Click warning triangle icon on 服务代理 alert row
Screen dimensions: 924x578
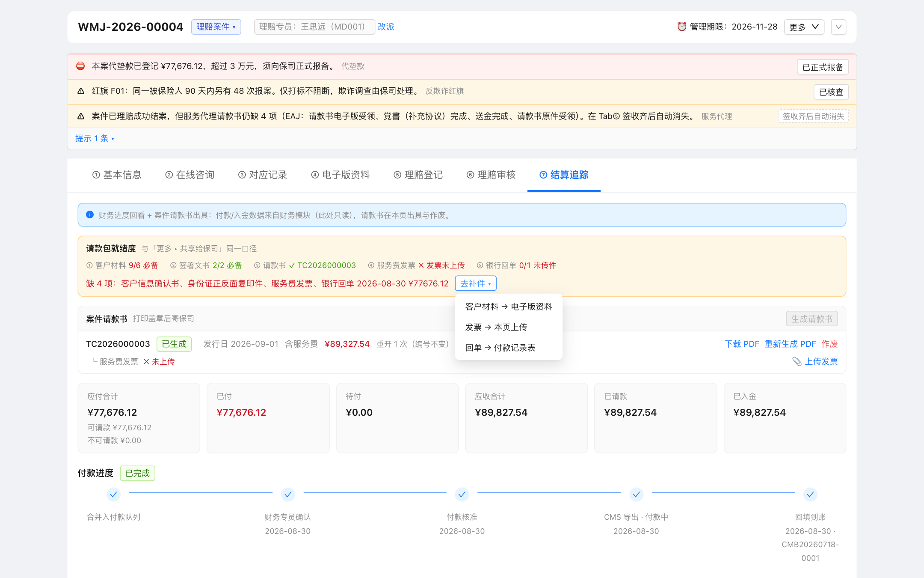tap(80, 116)
